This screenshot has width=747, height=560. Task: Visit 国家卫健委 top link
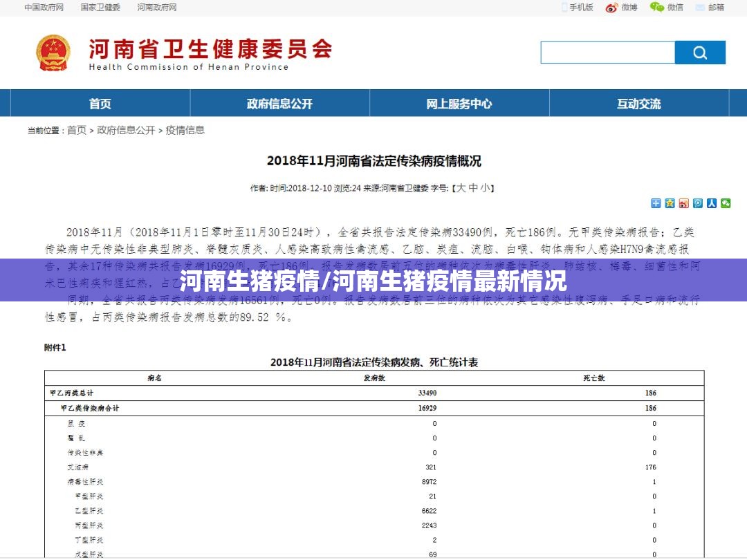coord(100,7)
